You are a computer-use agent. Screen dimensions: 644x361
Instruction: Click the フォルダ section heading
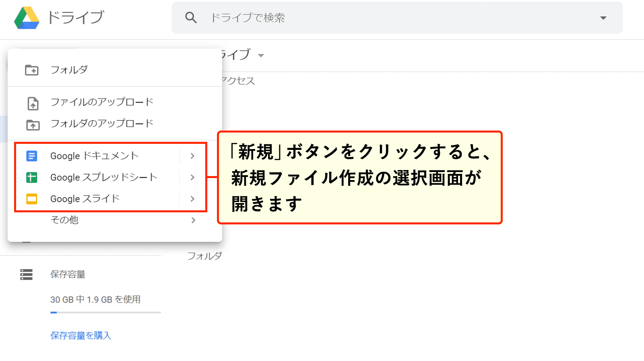tap(204, 256)
